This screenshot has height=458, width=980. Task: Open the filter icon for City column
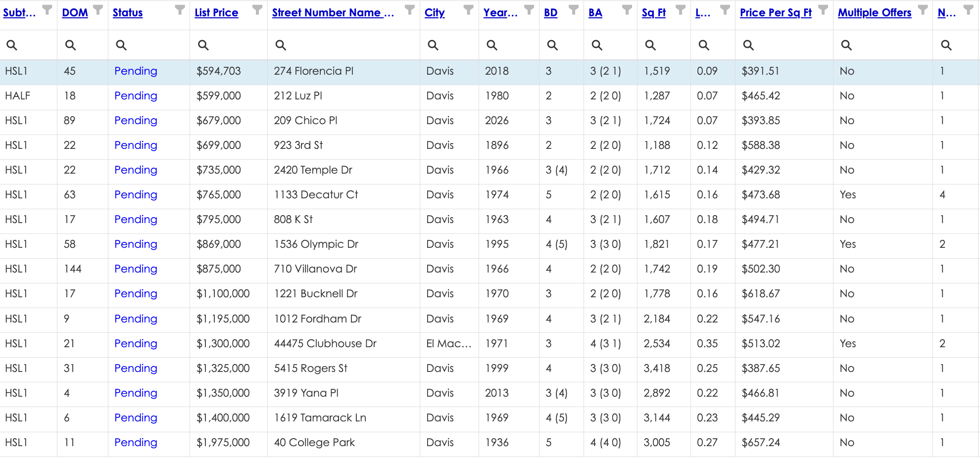[468, 9]
